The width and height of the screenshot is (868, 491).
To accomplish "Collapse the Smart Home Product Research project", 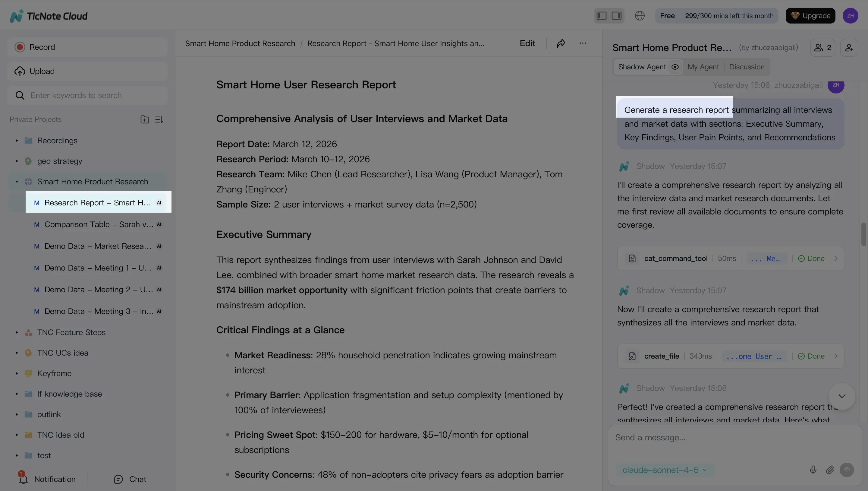I will click(x=17, y=182).
